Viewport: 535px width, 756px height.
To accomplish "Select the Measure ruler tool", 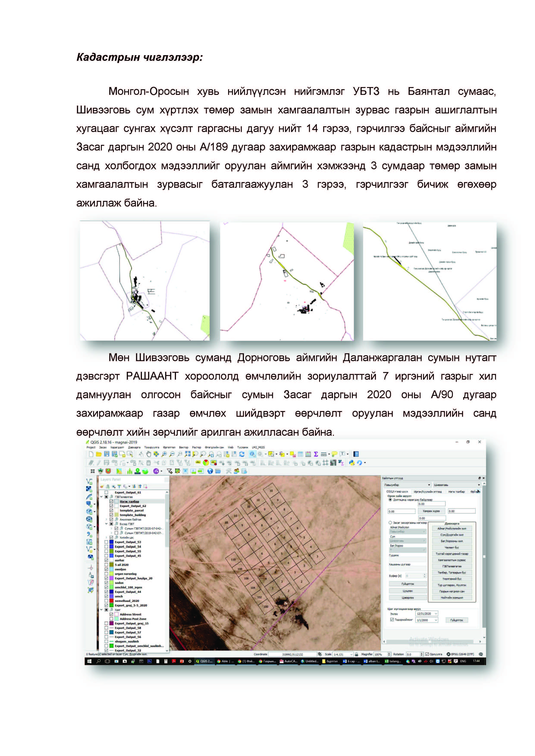I will click(324, 454).
